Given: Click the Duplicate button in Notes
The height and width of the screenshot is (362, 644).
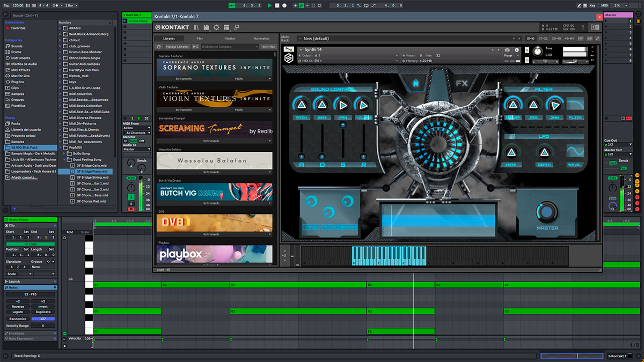Looking at the screenshot, I should (x=43, y=312).
